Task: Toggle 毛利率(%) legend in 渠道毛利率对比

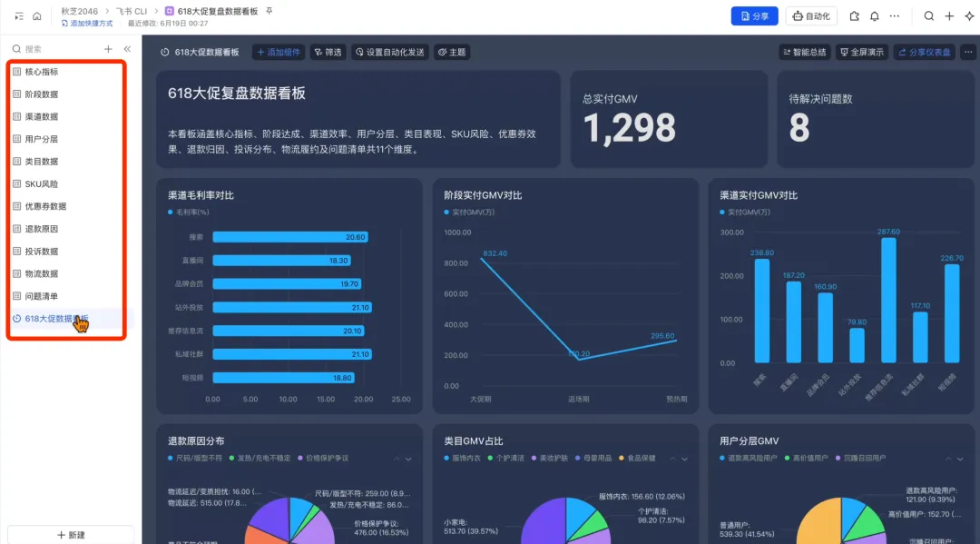Action: [189, 212]
